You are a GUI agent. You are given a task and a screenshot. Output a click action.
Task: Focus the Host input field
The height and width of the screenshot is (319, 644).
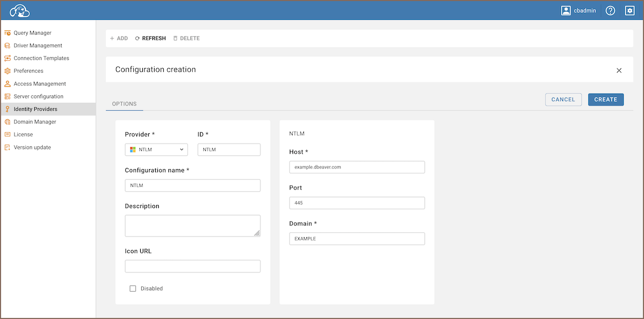[x=357, y=167]
